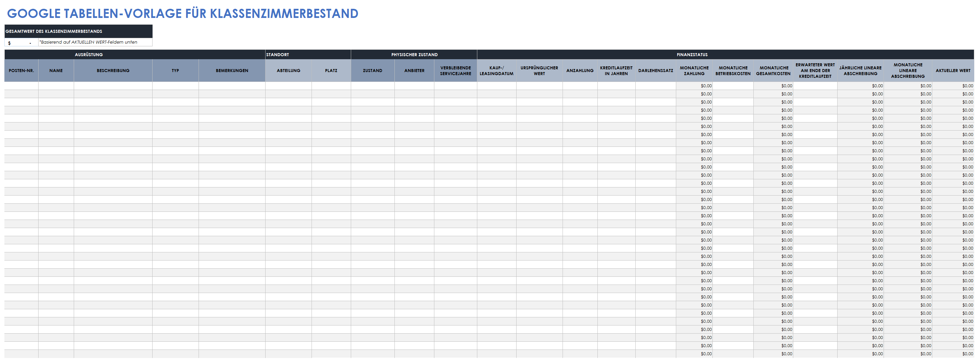This screenshot has width=980, height=360.
Task: Click last visible $0,00 cell under AKTUELLER WERT
Action: (x=953, y=354)
